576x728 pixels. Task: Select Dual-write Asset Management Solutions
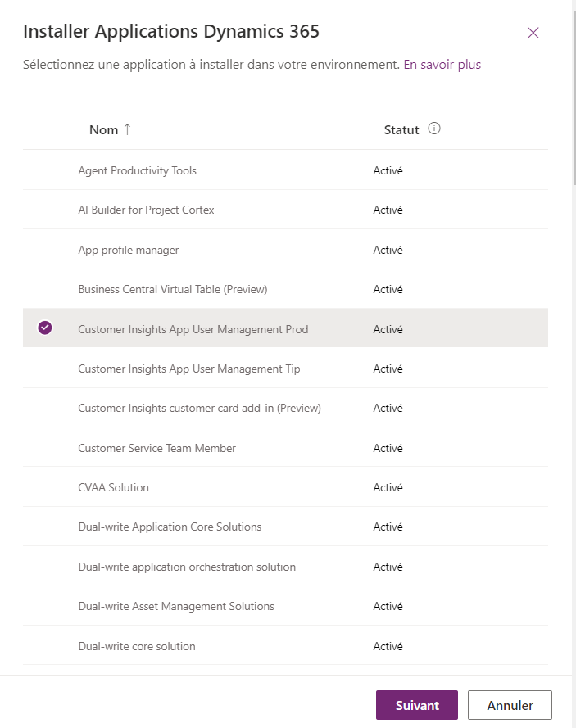tap(176, 606)
